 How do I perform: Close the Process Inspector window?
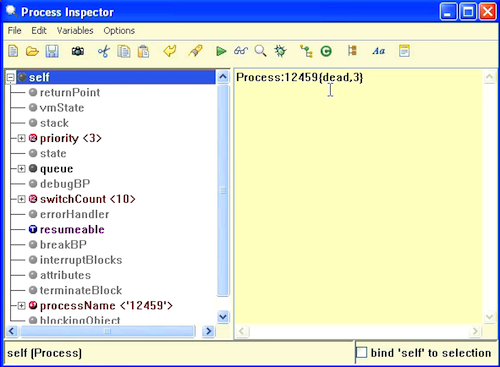point(488,12)
